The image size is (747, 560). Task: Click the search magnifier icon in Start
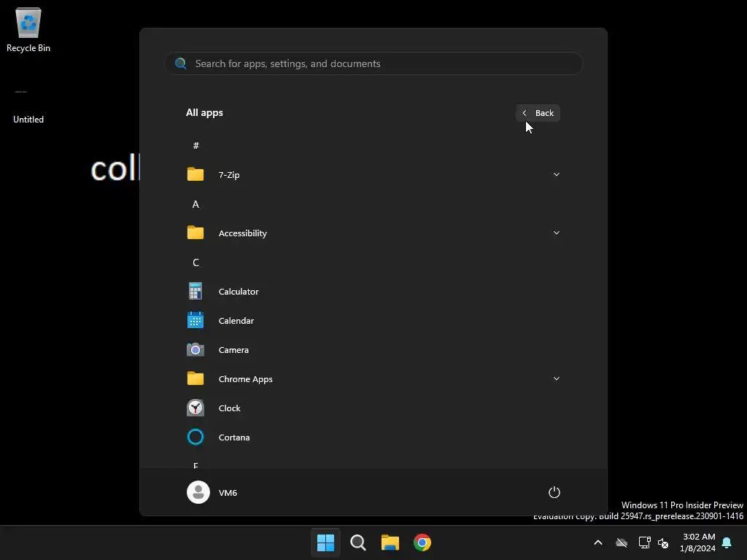[181, 63]
